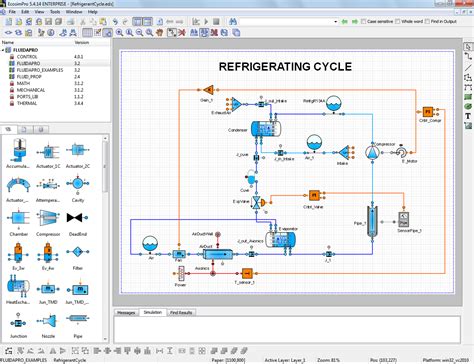Click the binoculars find icon in toolbar
The width and height of the screenshot is (474, 364).
click(x=233, y=22)
